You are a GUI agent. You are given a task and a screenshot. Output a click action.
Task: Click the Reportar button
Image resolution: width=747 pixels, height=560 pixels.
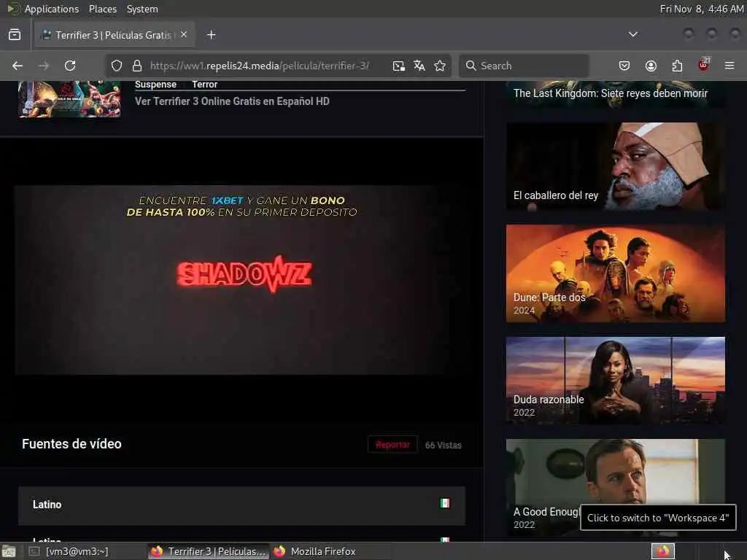392,444
